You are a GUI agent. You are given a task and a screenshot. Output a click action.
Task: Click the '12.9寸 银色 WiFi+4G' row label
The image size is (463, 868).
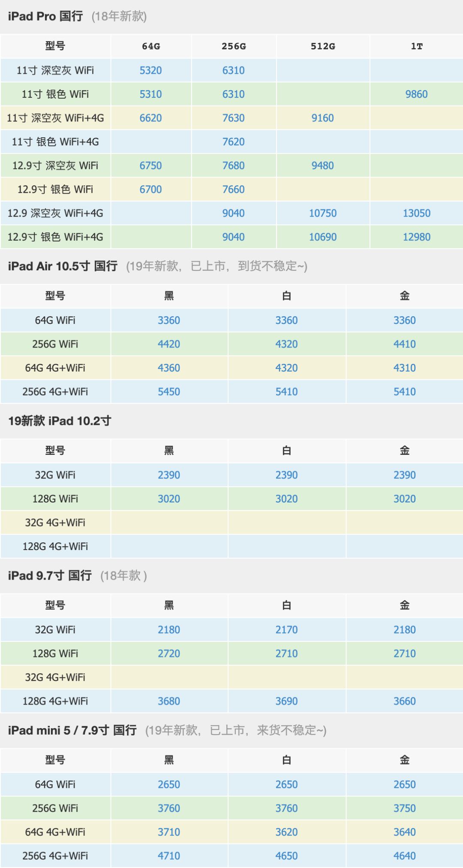tap(55, 237)
